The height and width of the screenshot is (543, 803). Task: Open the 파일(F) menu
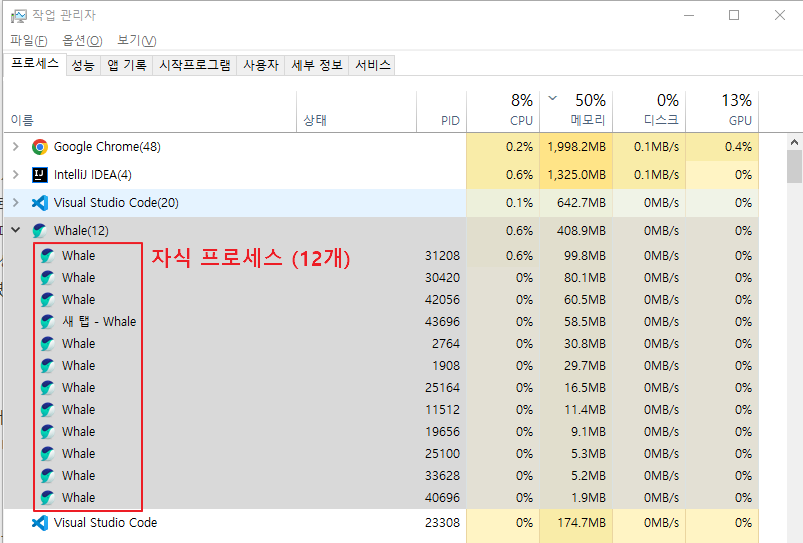click(x=28, y=40)
